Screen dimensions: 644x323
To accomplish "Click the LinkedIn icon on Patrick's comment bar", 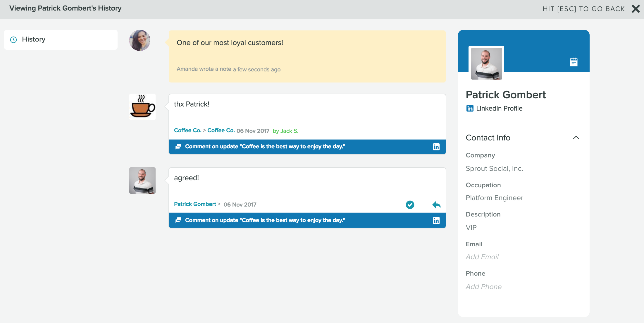I will point(436,220).
